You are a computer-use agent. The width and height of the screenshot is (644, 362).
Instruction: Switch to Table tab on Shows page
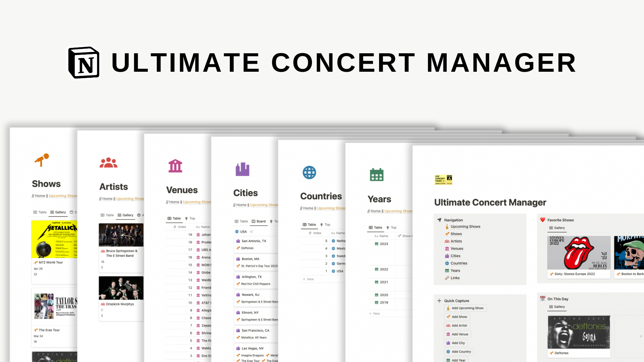(x=40, y=212)
